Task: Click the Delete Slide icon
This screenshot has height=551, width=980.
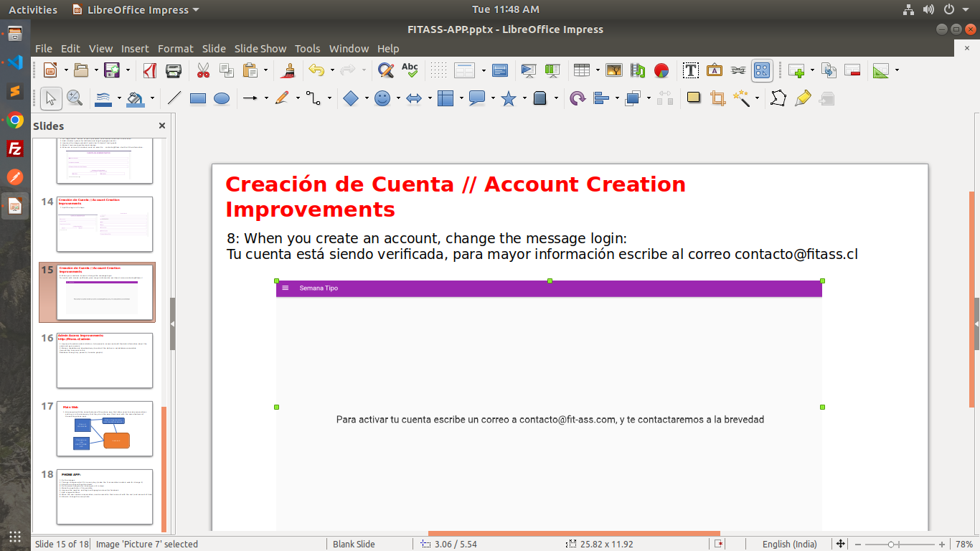Action: click(852, 70)
